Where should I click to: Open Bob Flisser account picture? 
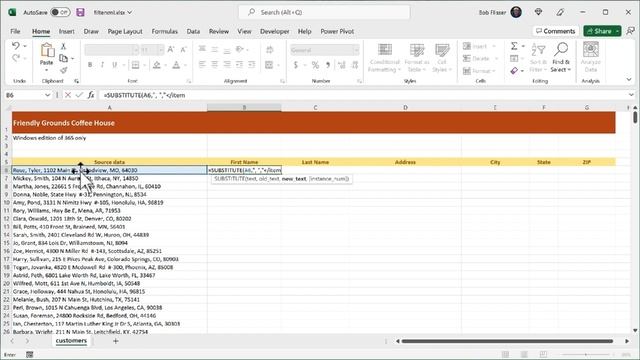click(x=516, y=12)
